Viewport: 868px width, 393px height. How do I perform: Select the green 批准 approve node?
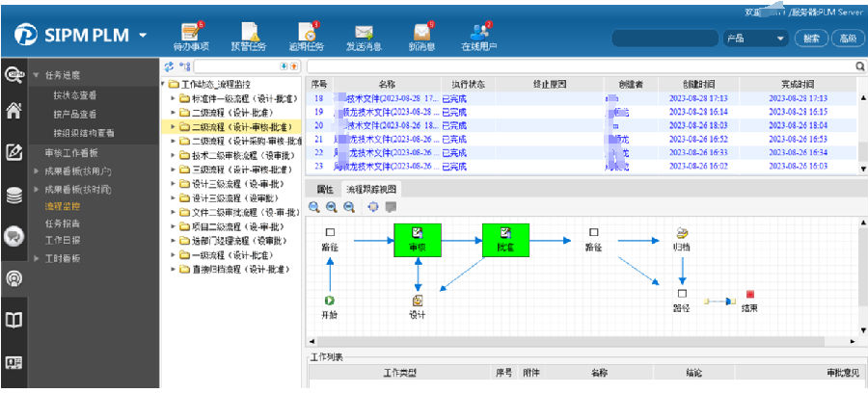click(x=505, y=240)
